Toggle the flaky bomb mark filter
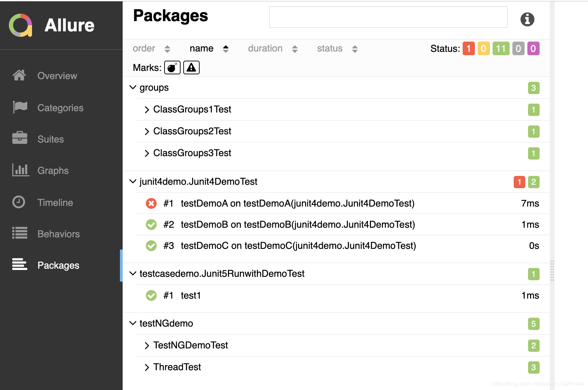588x390 pixels. tap(172, 67)
